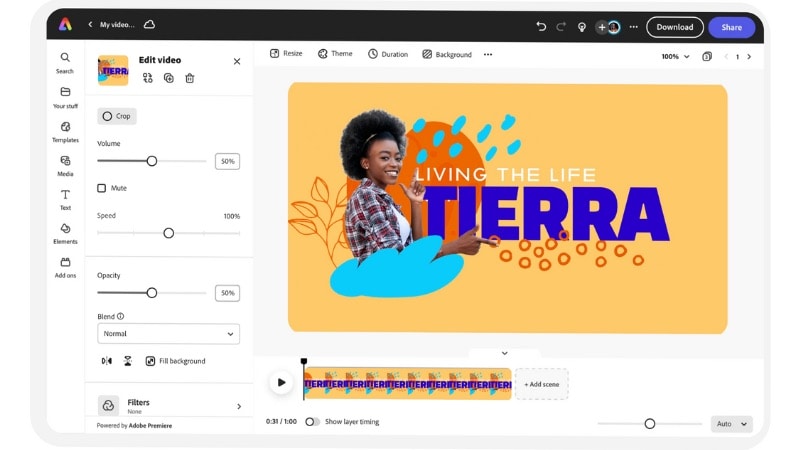
Task: Click the pages view icon
Action: point(707,56)
